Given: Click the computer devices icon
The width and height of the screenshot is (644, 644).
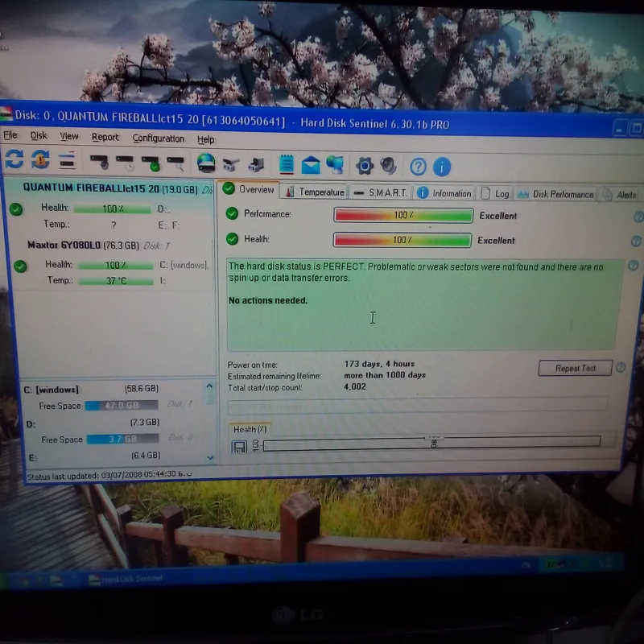Looking at the screenshot, I should tap(256, 165).
